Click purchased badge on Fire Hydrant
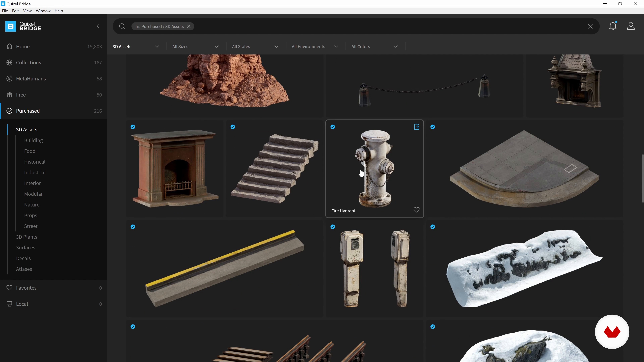The image size is (644, 362). (333, 127)
